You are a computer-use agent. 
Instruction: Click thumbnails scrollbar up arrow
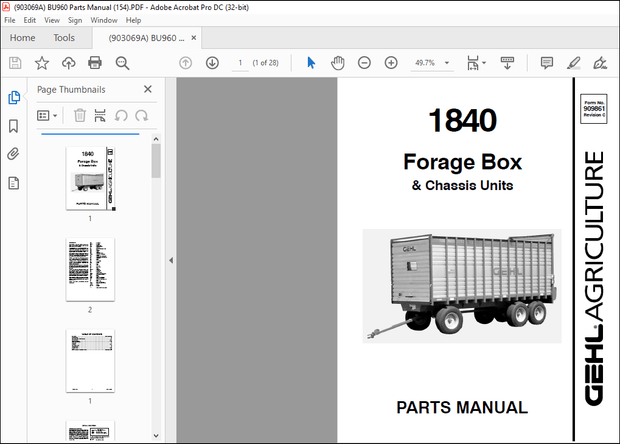click(x=156, y=139)
